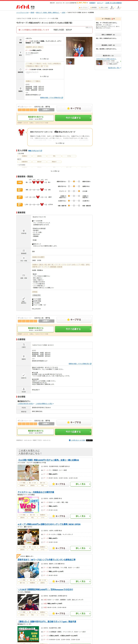Click the 職種 briefcase icon cell

click(x=21, y=41)
